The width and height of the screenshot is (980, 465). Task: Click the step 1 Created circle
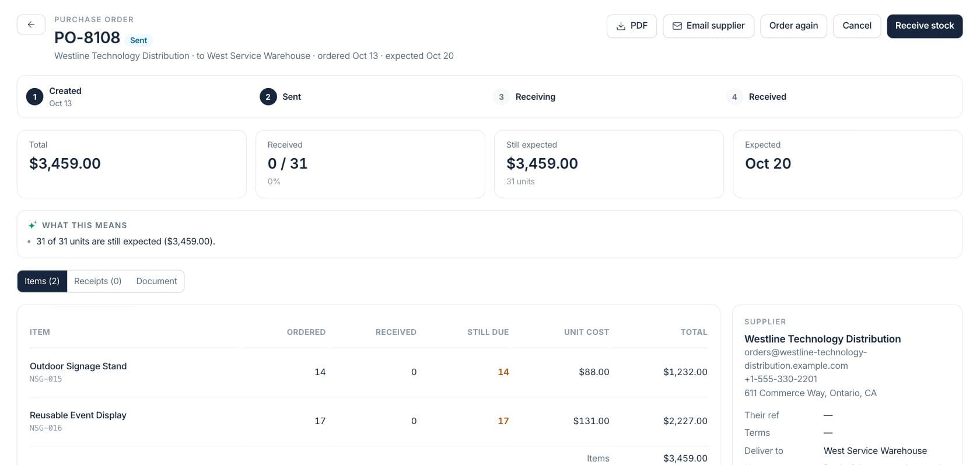(34, 97)
